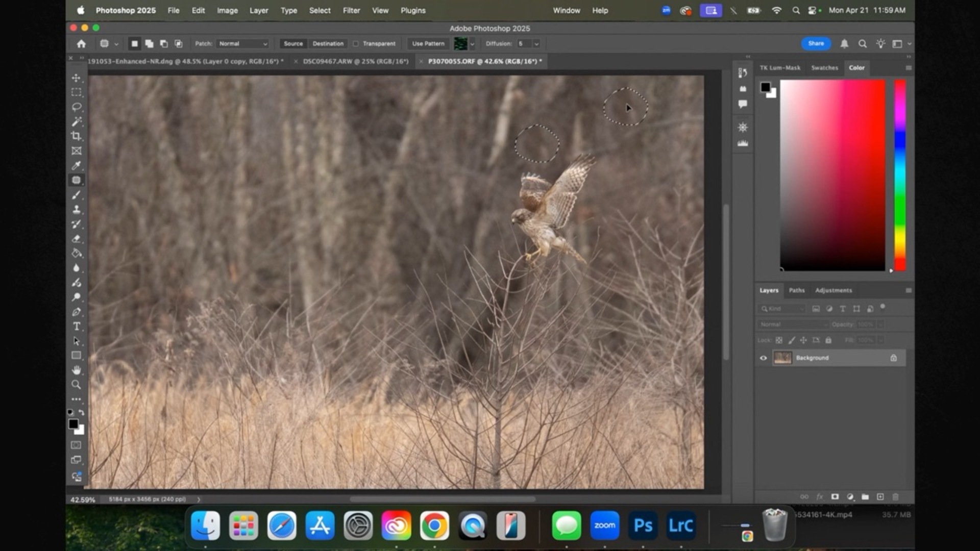
Task: Pick a color from the Color panel gradient
Action: click(832, 173)
